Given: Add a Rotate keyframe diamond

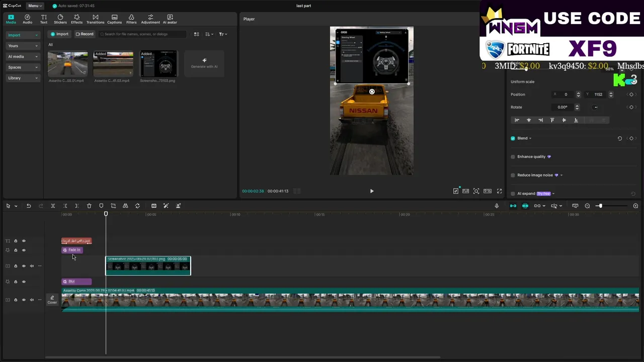Looking at the screenshot, I should (631, 107).
